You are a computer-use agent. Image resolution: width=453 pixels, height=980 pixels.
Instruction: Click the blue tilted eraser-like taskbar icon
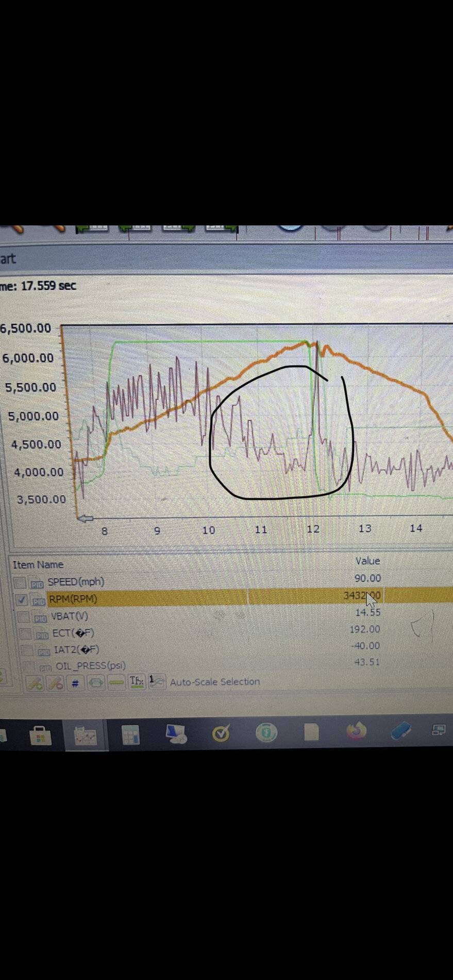(401, 730)
